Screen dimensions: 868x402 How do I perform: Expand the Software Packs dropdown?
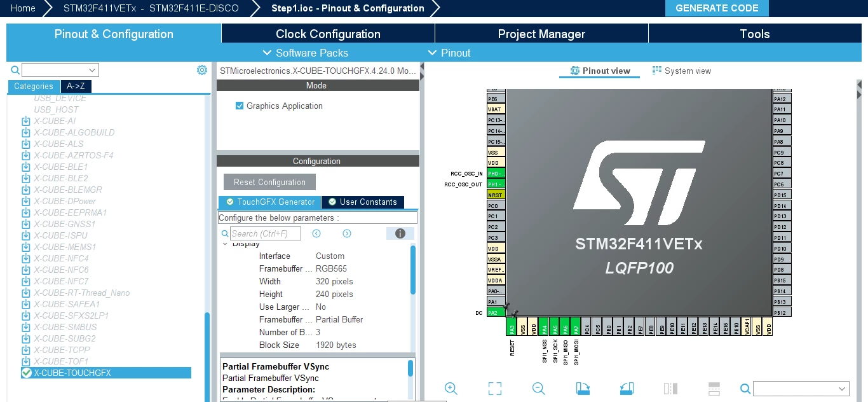click(x=306, y=53)
